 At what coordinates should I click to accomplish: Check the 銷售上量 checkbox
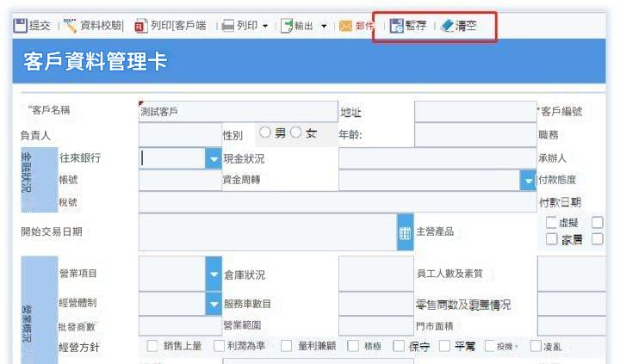tap(152, 346)
